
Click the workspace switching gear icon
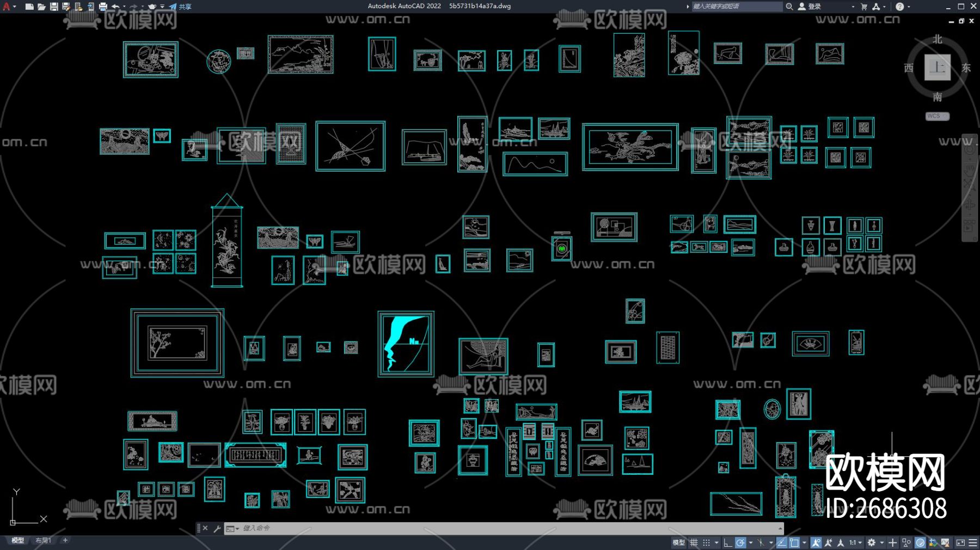(x=871, y=542)
